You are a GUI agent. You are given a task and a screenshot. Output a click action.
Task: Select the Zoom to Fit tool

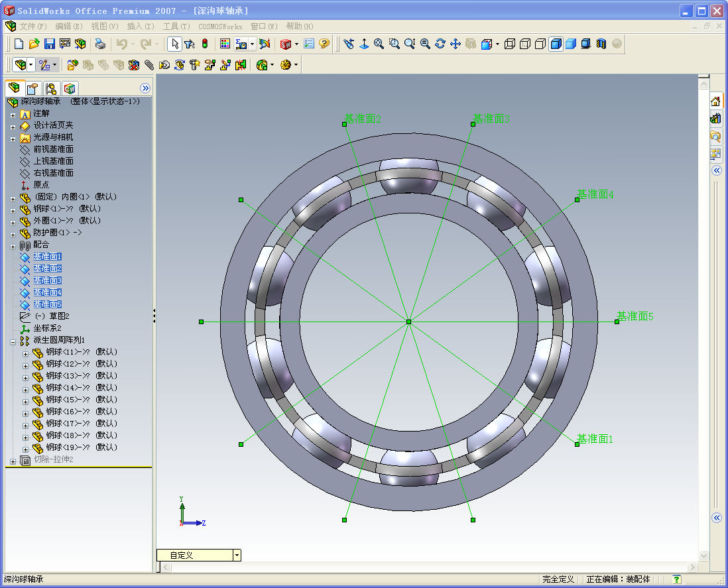click(x=379, y=44)
